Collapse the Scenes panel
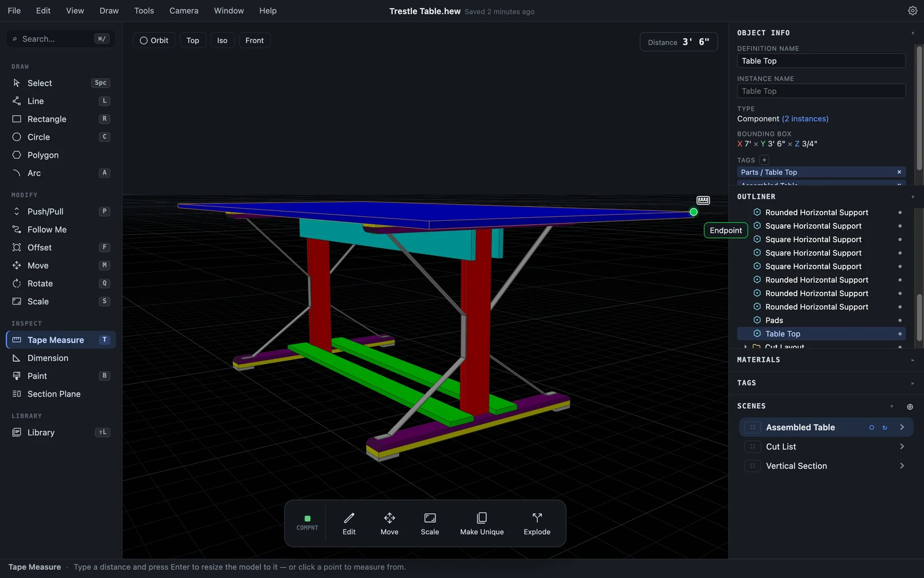The height and width of the screenshot is (578, 924). click(892, 406)
